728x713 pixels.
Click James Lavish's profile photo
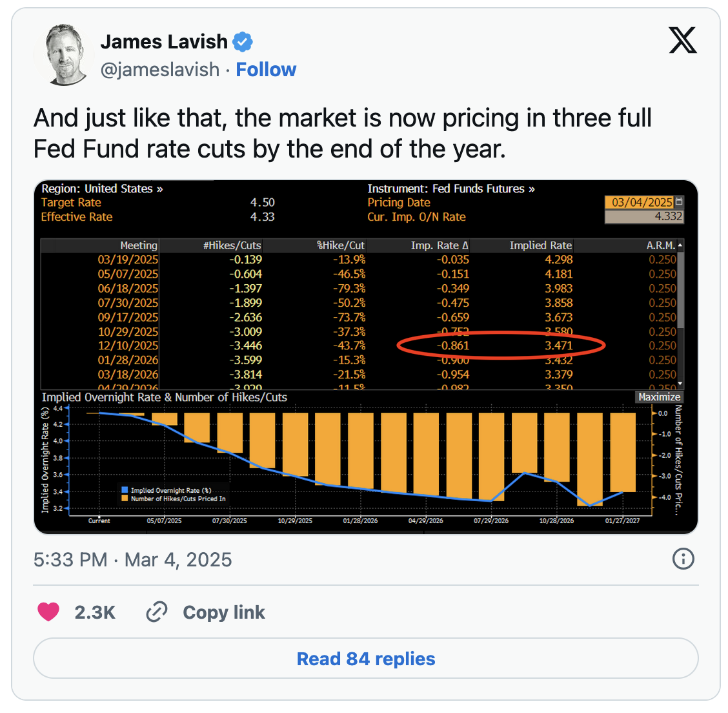pyautogui.click(x=66, y=55)
